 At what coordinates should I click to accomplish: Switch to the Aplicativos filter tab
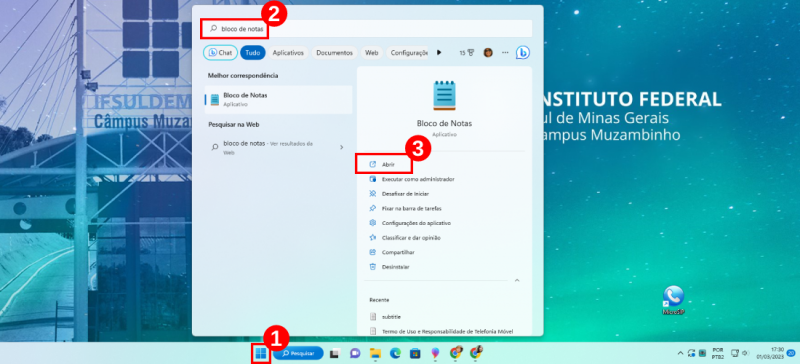point(288,53)
